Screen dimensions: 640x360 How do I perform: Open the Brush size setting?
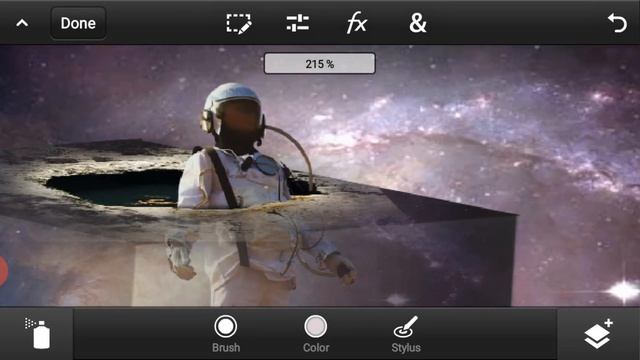pyautogui.click(x=226, y=334)
